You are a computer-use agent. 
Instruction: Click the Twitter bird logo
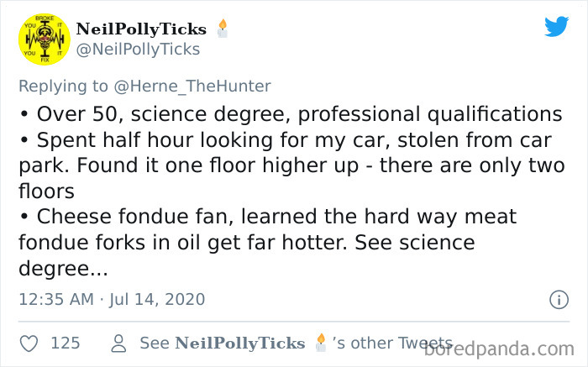pos(556,27)
